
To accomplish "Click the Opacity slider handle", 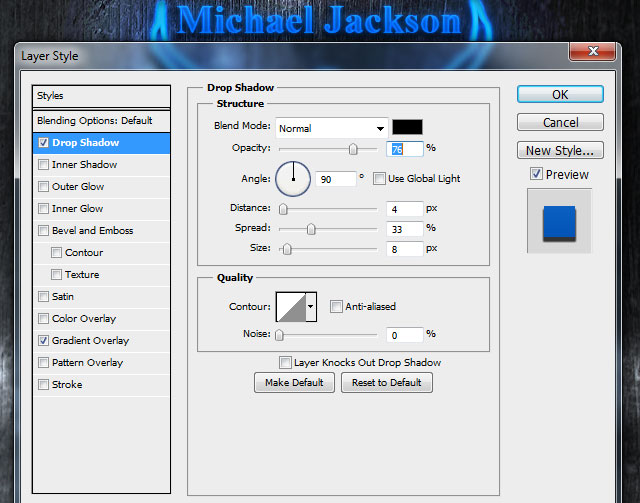I will click(x=353, y=149).
